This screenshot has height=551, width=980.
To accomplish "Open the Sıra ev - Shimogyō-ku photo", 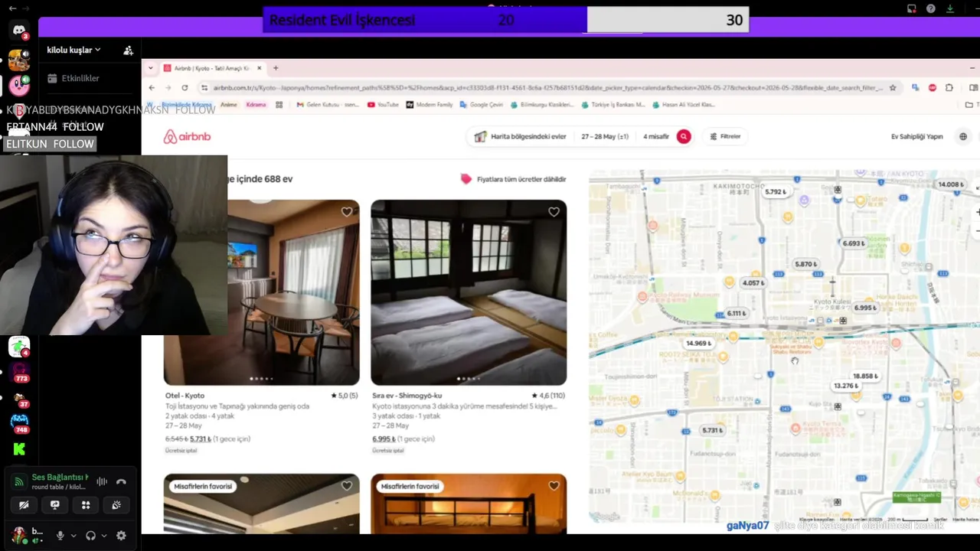I will click(469, 292).
